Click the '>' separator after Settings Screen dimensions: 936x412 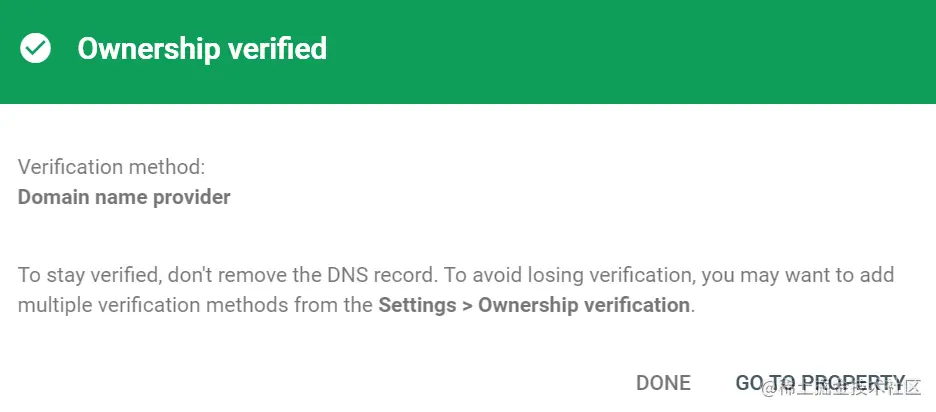468,306
